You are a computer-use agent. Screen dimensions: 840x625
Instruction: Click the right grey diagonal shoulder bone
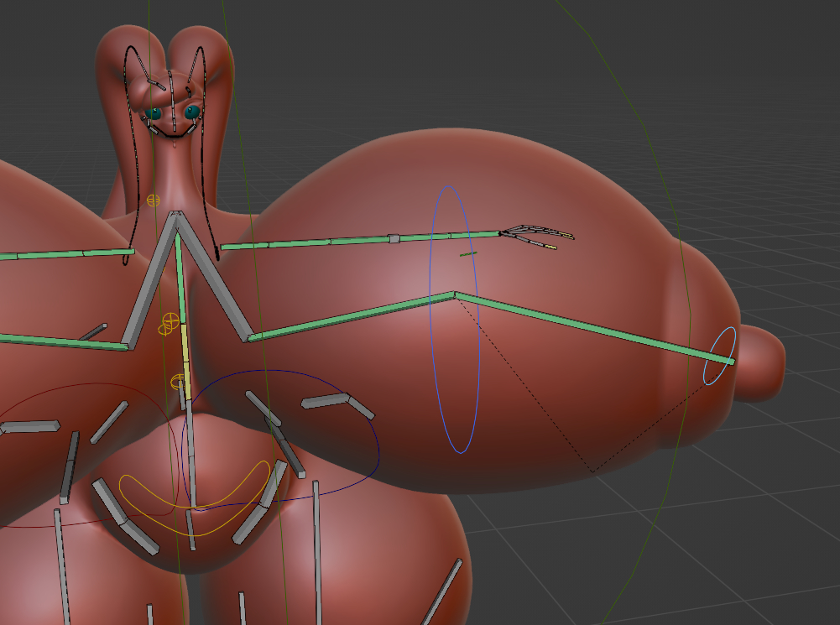pos(213,279)
